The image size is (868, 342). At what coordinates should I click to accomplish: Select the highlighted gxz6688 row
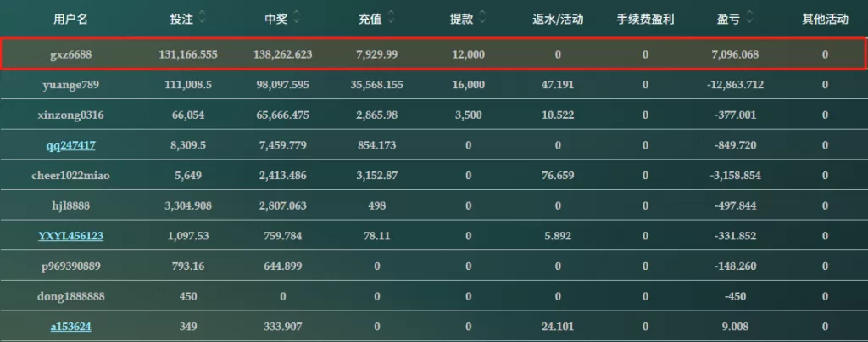point(433,54)
